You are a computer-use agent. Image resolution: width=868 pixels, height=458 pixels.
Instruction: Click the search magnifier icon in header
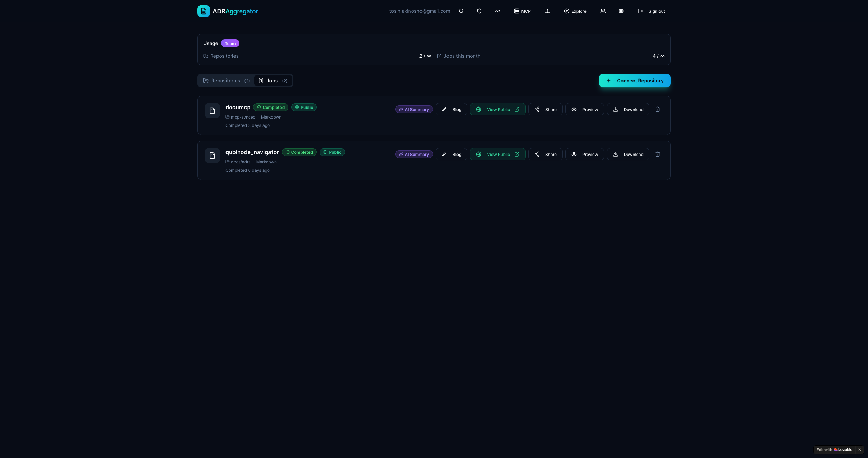click(x=461, y=11)
